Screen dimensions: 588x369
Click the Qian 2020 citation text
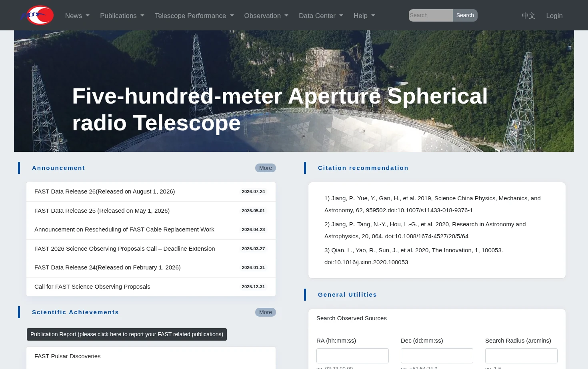pos(414,256)
